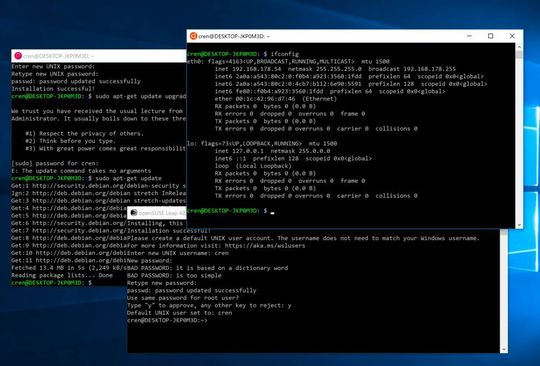Click the scrollbar track of the openSUSE terminal
The width and height of the screenshot is (540, 366).
click(504, 287)
